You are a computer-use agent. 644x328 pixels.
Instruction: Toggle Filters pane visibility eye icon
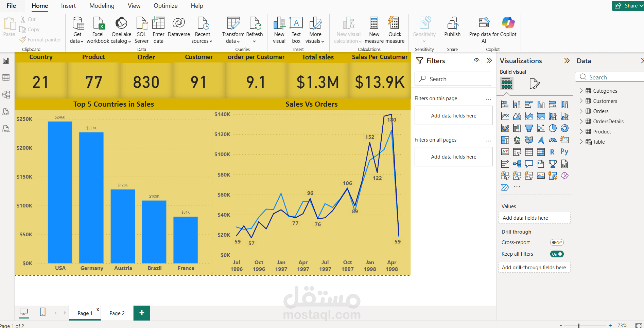click(x=477, y=60)
